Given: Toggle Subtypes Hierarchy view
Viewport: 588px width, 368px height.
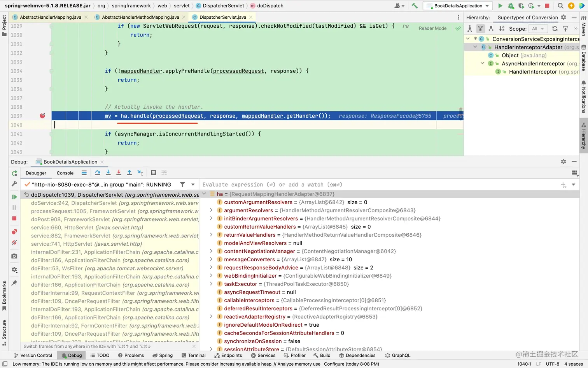Looking at the screenshot, I should [x=491, y=29].
